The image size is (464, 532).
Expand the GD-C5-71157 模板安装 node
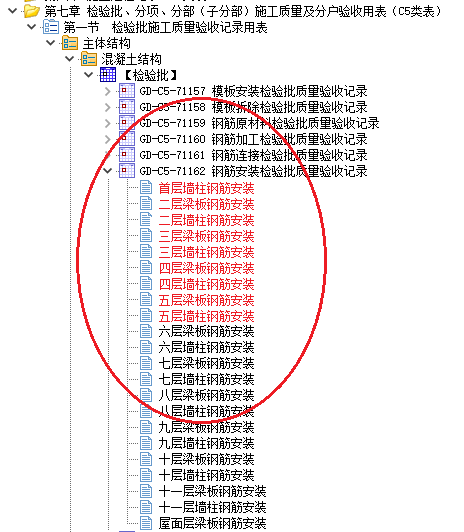click(108, 91)
